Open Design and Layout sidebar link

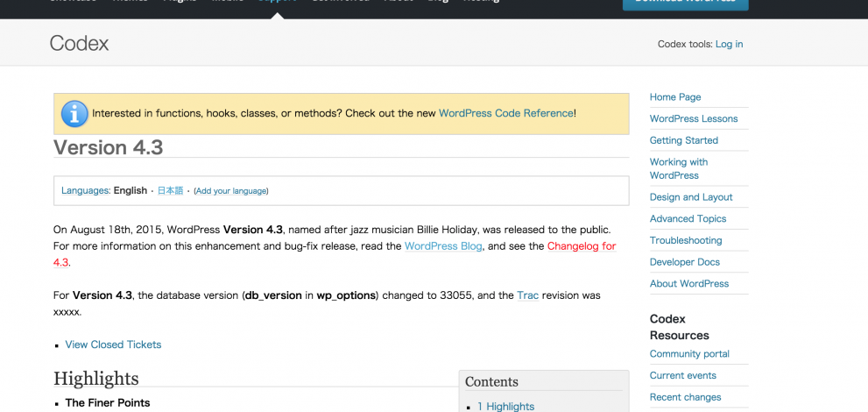[691, 197]
